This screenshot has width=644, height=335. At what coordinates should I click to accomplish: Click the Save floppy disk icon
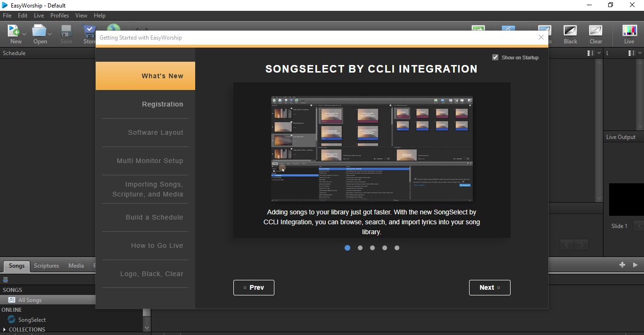coord(66,31)
